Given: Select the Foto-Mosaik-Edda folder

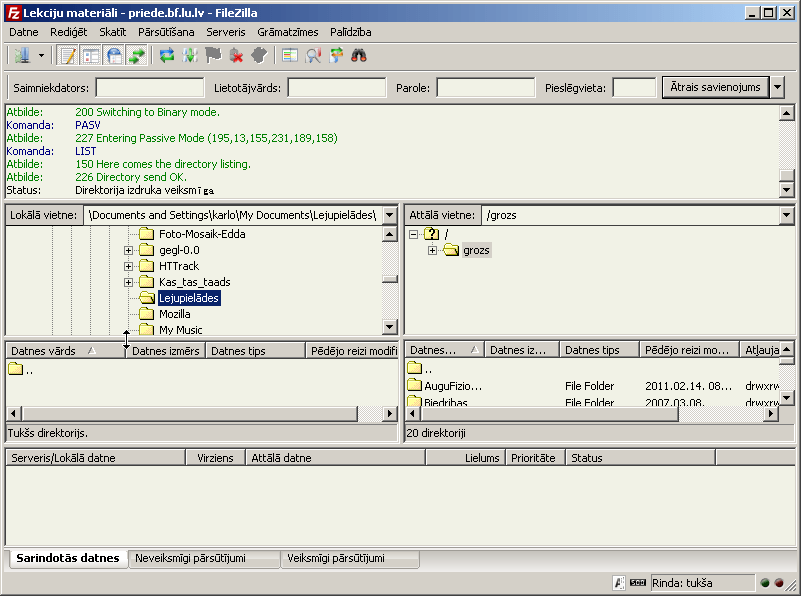Looking at the screenshot, I should [x=202, y=234].
